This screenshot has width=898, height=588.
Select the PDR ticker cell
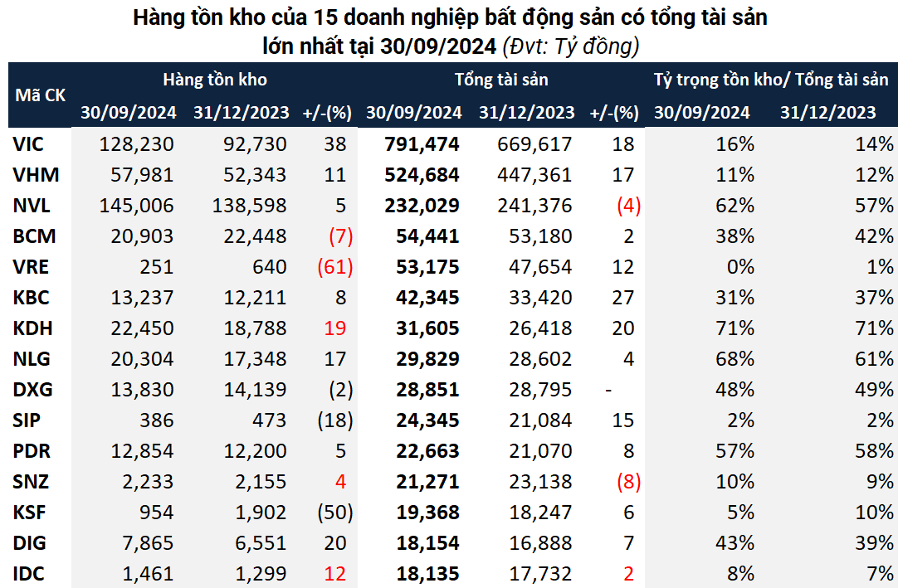[x=32, y=450]
